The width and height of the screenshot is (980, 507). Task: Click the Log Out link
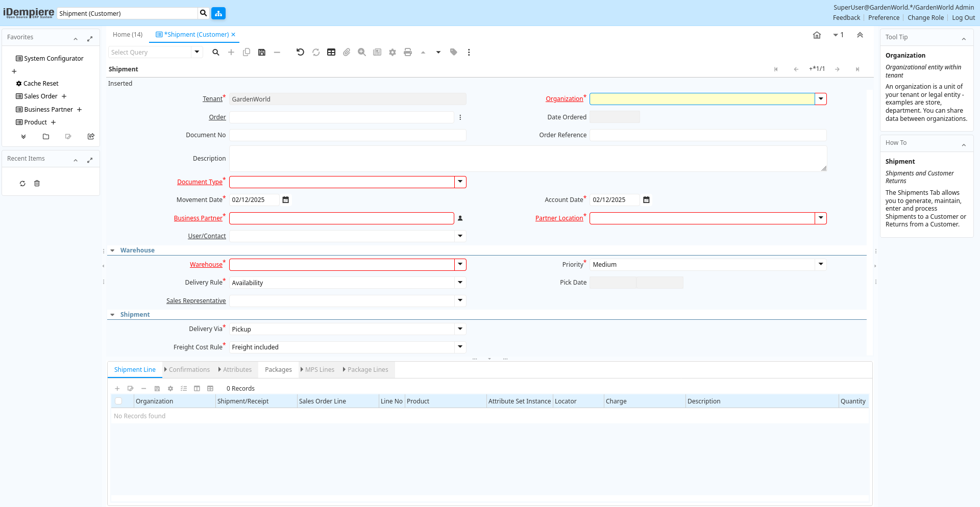click(963, 18)
